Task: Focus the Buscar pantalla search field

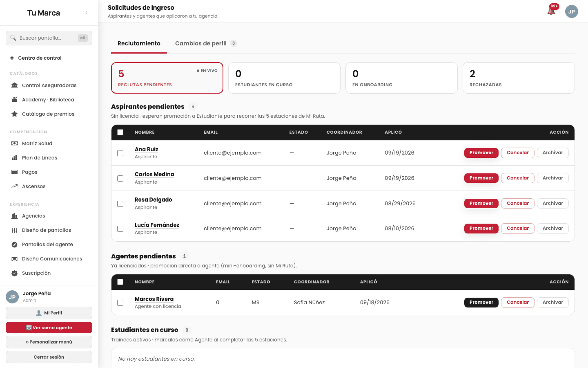Action: [x=49, y=38]
